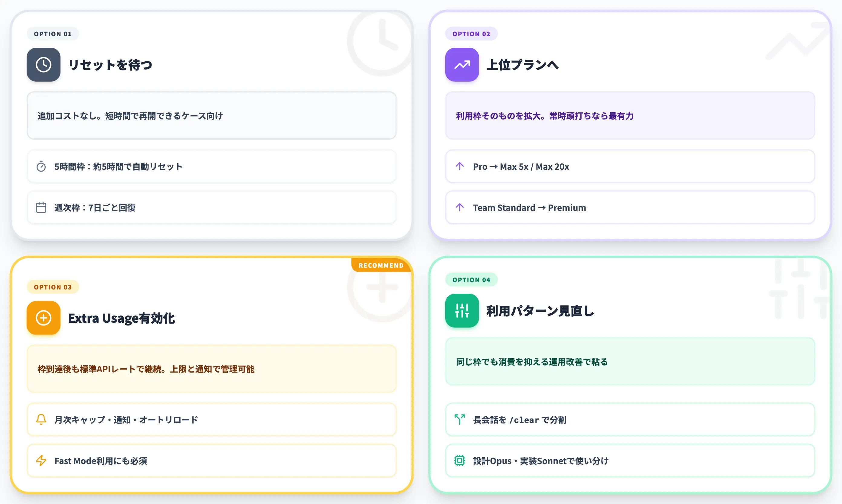This screenshot has width=842, height=504.
Task: Click the 枠到達後も標準APIレートで継続 description
Action: click(146, 369)
